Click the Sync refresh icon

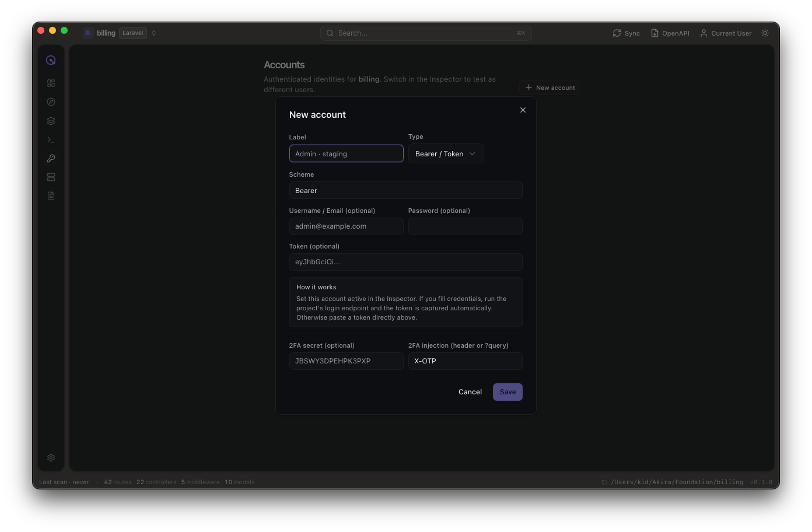click(x=617, y=33)
